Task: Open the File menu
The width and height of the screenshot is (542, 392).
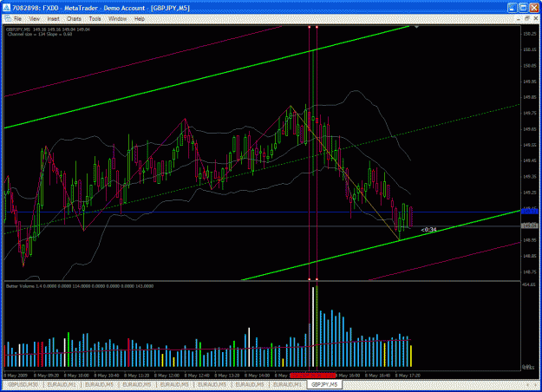Action: tap(17, 19)
